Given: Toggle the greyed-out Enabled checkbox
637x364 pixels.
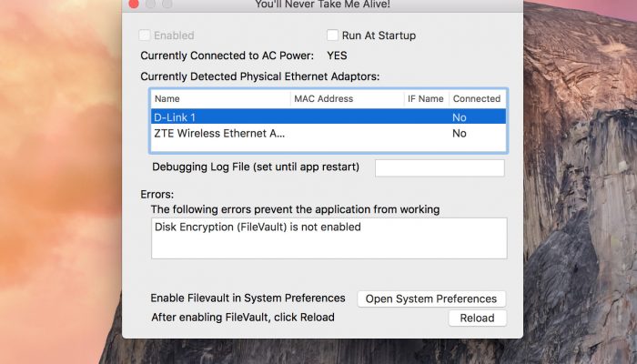Looking at the screenshot, I should (x=145, y=35).
